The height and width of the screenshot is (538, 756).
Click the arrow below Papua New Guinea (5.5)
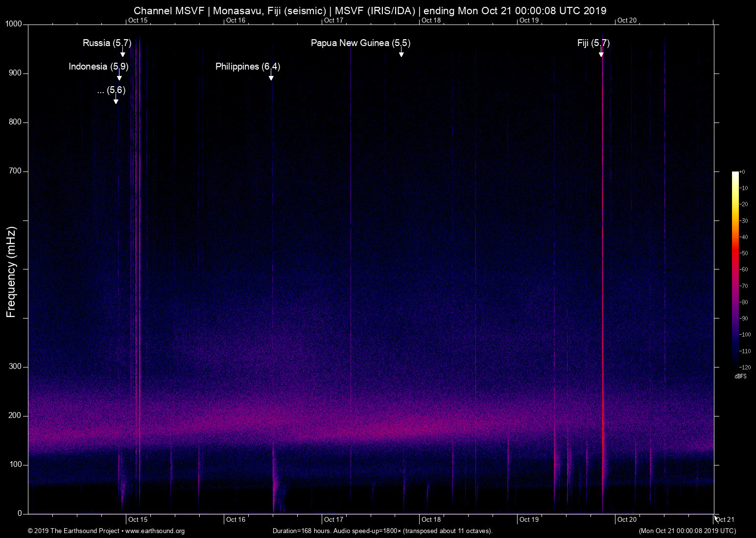click(401, 53)
